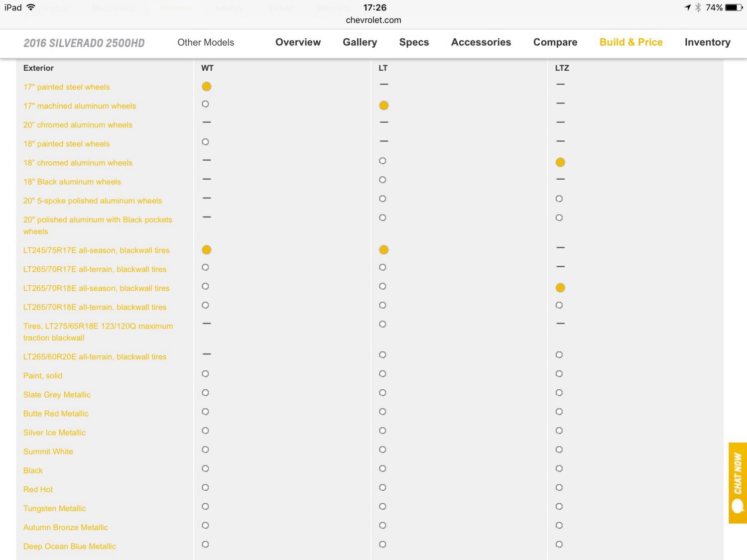Select the Build & Price tab
Screen dimensions: 747x560
pyautogui.click(x=630, y=42)
